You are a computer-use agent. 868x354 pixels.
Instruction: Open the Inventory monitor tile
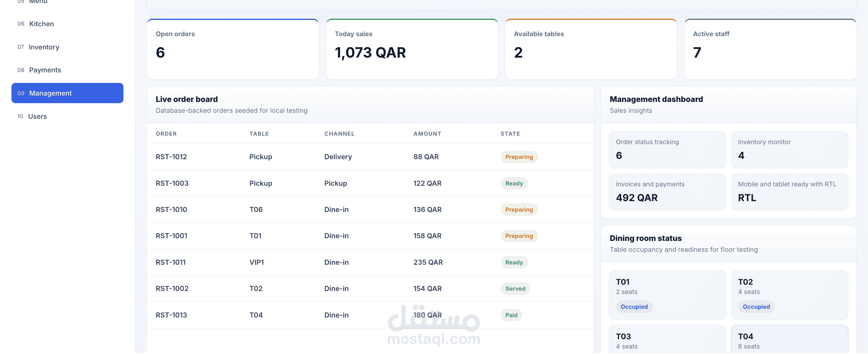tap(789, 150)
